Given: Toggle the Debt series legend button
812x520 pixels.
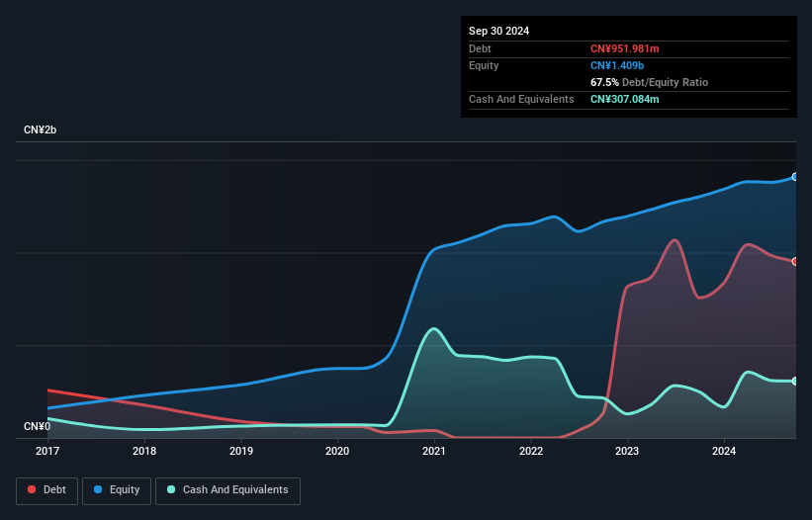Looking at the screenshot, I should [x=47, y=490].
